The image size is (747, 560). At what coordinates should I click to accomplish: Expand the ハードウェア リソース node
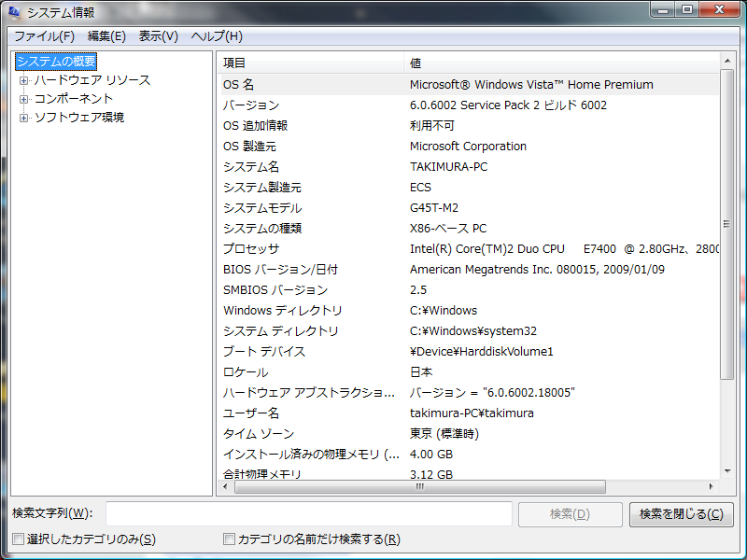tap(23, 80)
